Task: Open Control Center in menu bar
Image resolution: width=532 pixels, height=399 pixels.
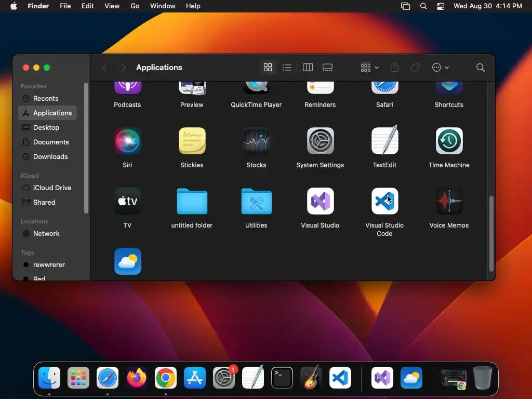Action: tap(441, 6)
